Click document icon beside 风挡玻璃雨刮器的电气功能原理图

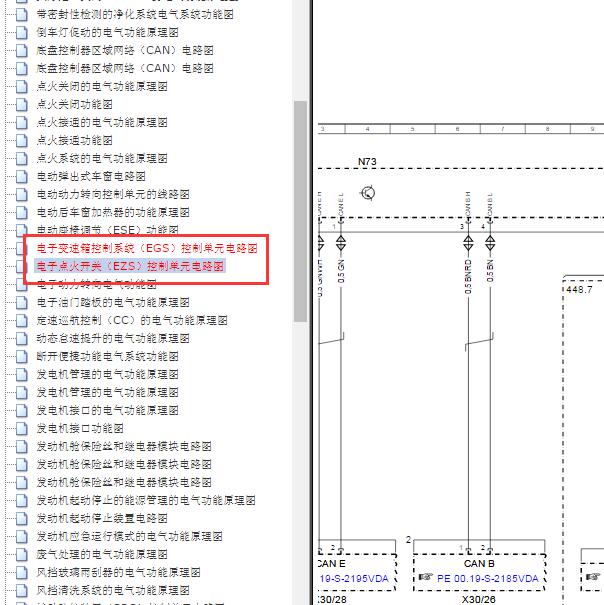pyautogui.click(x=22, y=573)
